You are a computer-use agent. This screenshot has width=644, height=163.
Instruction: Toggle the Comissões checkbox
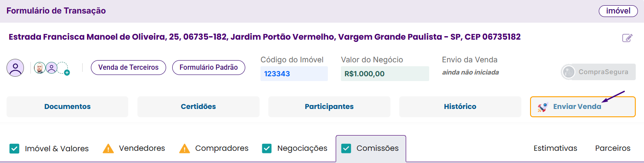(x=346, y=149)
